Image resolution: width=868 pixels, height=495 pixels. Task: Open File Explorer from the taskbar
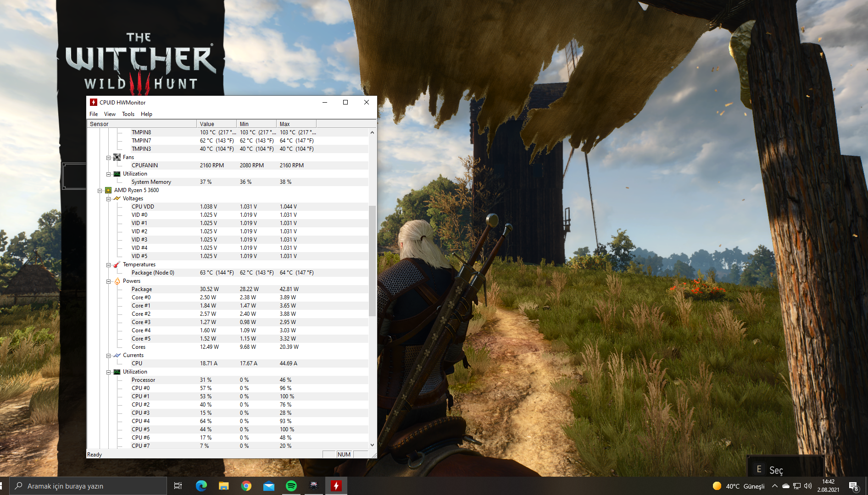tap(223, 486)
